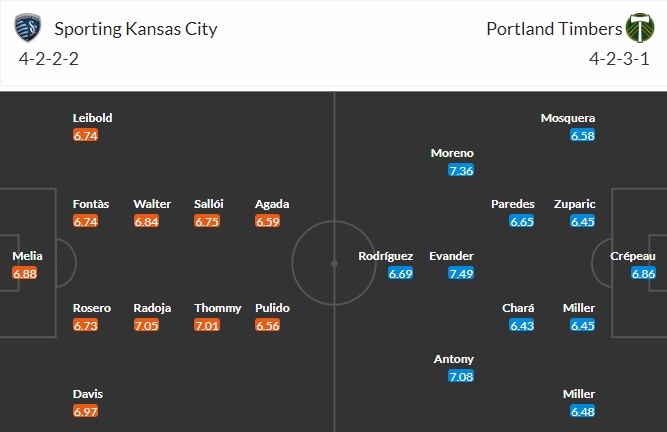
Task: Click Mosquera's 6.58 rating badge
Action: 582,135
